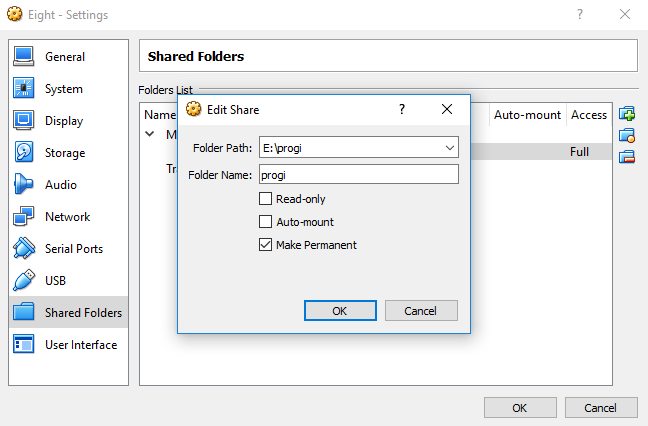Open the System settings category
This screenshot has width=648, height=426.
68,89
